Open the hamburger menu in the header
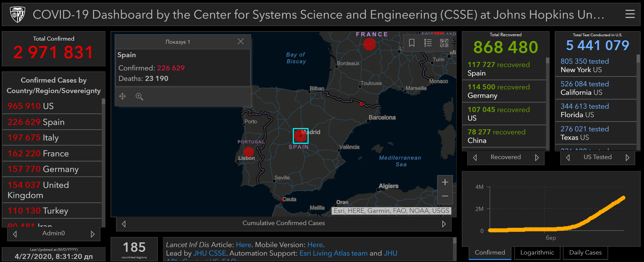644x262 pixels. (630, 14)
